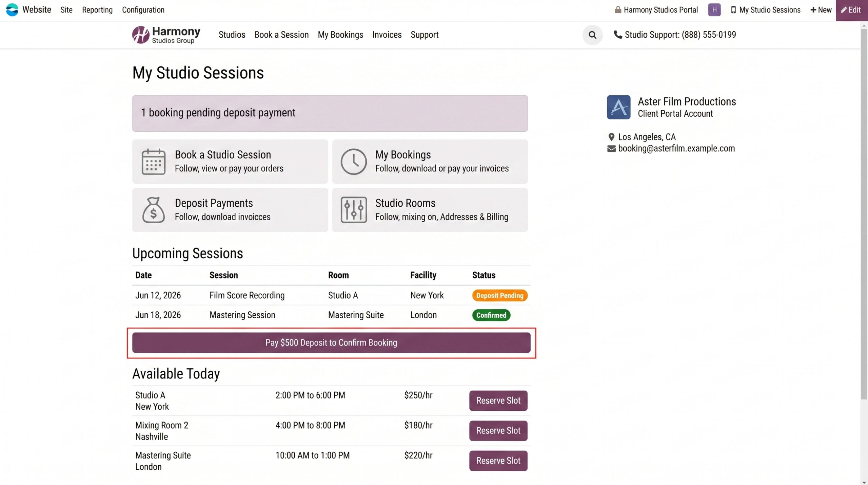Viewport: 868px width, 485px height.
Task: Click the Available Today heading
Action: click(176, 374)
